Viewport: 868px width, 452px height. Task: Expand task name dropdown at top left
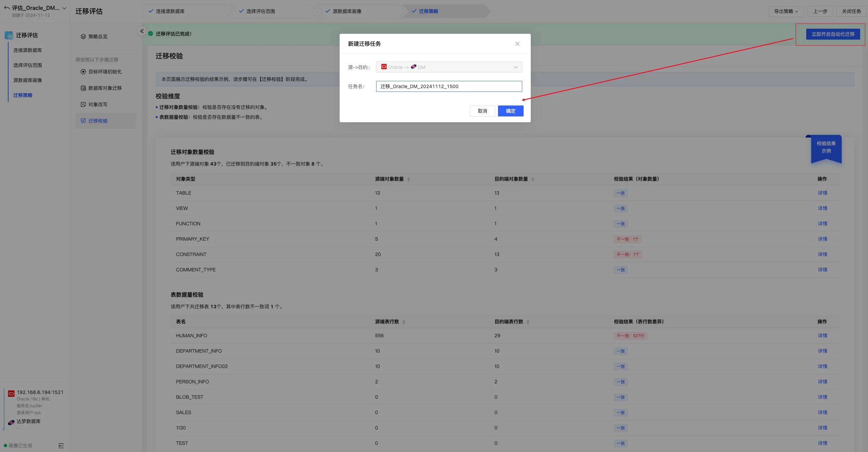[x=64, y=8]
